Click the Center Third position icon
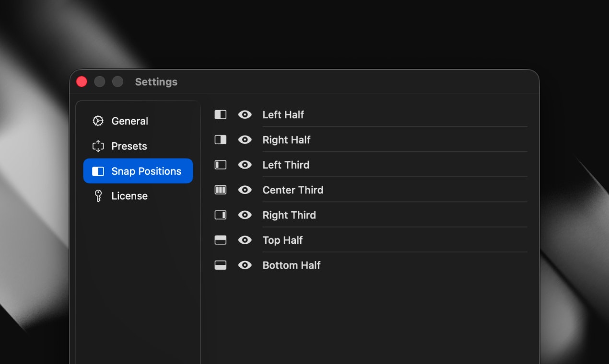609x364 pixels. tap(220, 190)
